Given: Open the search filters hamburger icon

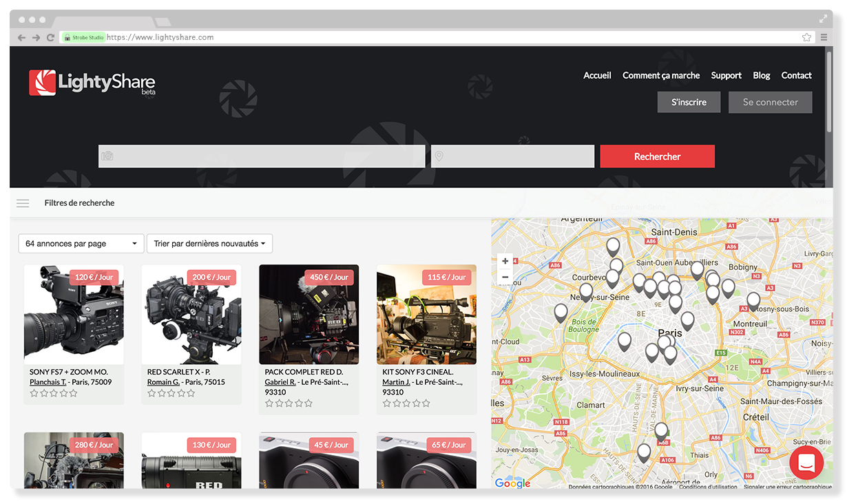Looking at the screenshot, I should 23,203.
